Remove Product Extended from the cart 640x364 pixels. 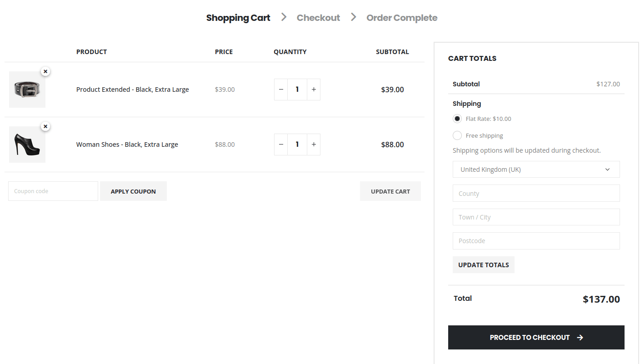pyautogui.click(x=45, y=71)
